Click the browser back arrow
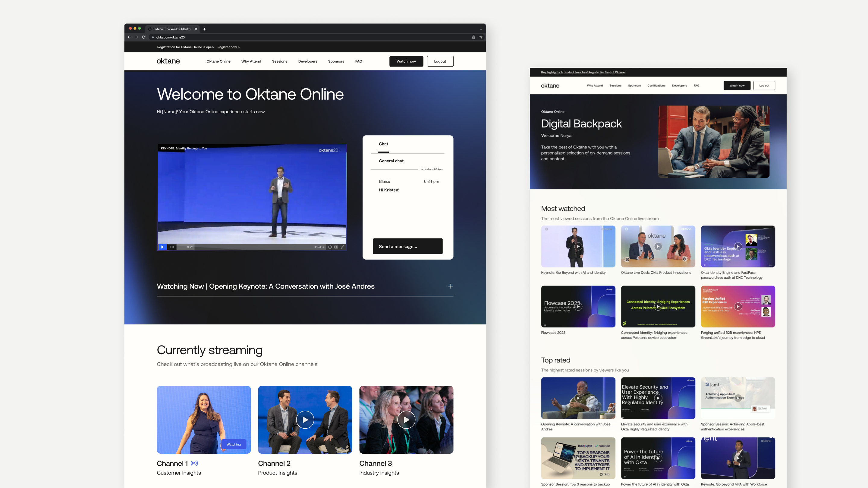Viewport: 868px width, 488px height. [x=129, y=37]
